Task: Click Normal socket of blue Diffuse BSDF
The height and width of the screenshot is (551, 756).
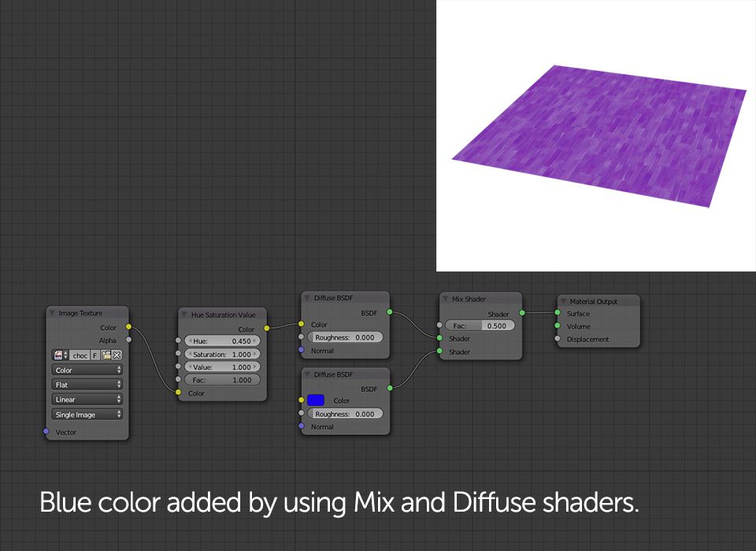Action: 302,426
